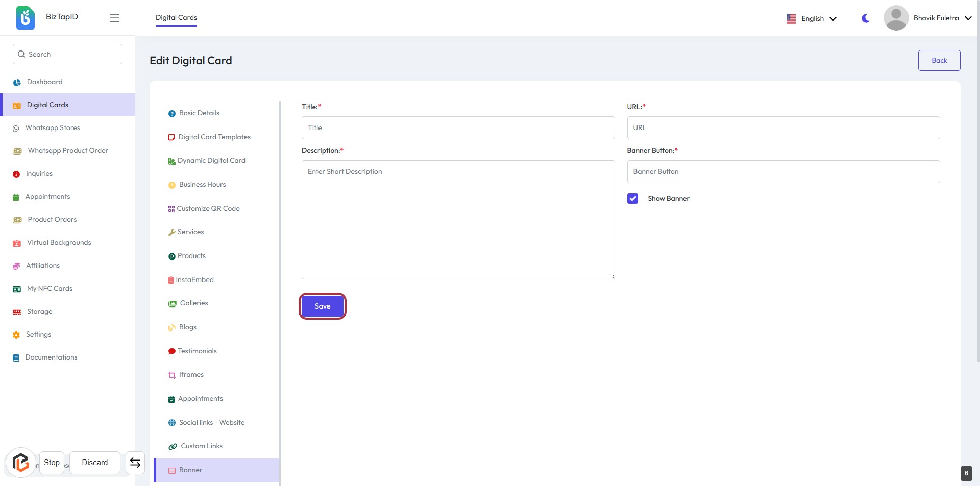Open Whatsapp Stores in the sidebar

[x=53, y=128]
